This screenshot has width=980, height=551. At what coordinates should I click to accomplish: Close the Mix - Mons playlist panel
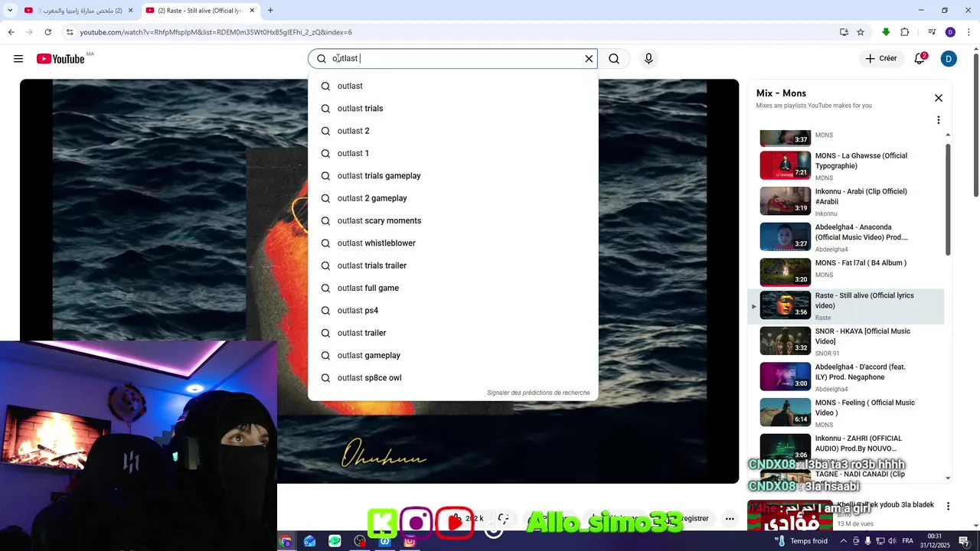click(939, 98)
